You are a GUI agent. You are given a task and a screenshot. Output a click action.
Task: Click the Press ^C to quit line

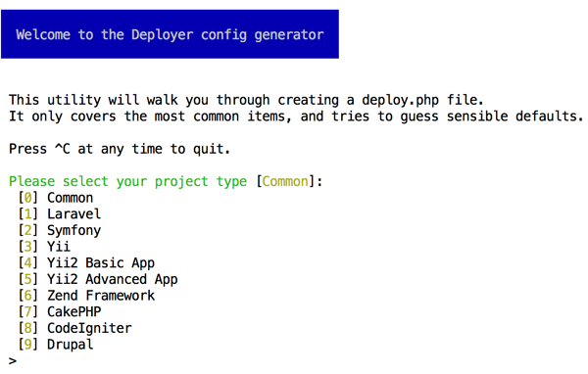[120, 149]
